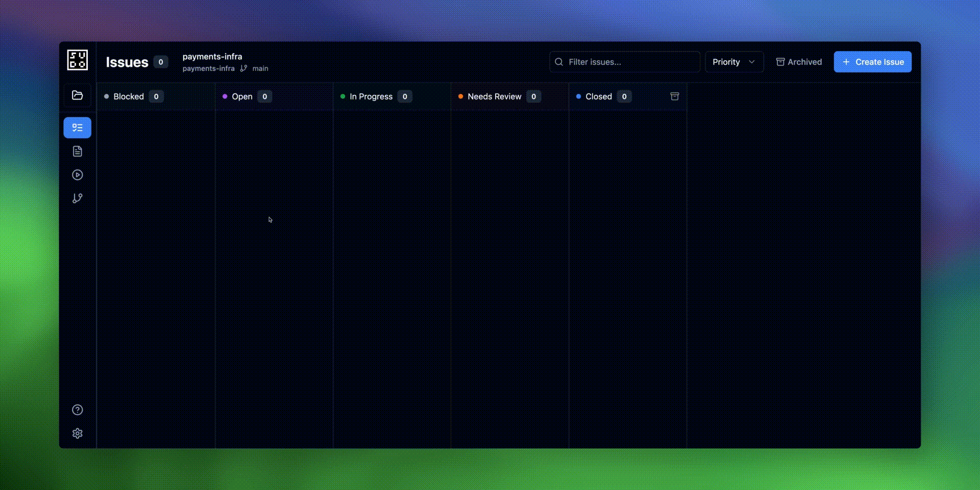Create a new issue with Create Issue button
Screen dimensions: 980x490
click(872, 62)
